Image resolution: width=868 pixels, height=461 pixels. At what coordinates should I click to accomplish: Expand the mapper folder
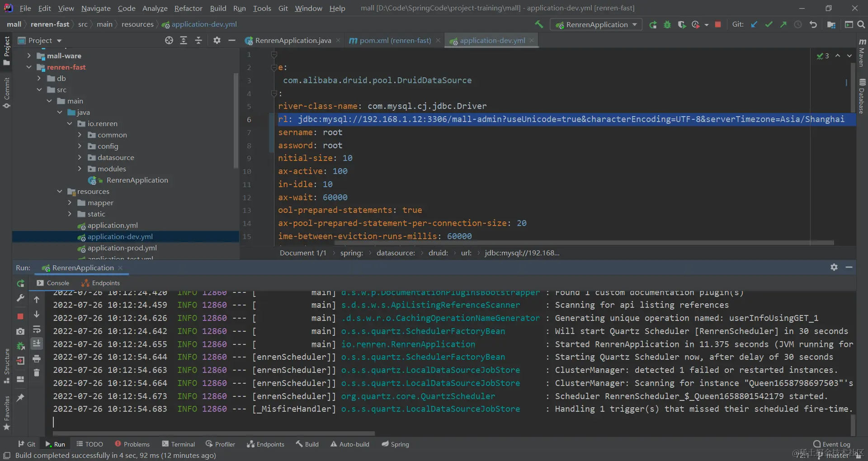pos(70,202)
